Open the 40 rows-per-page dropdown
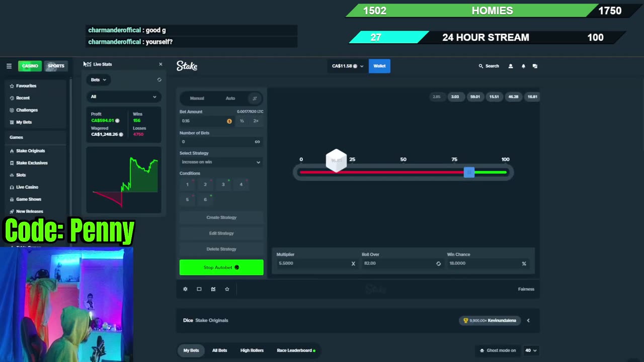644x362 pixels. coord(531,350)
